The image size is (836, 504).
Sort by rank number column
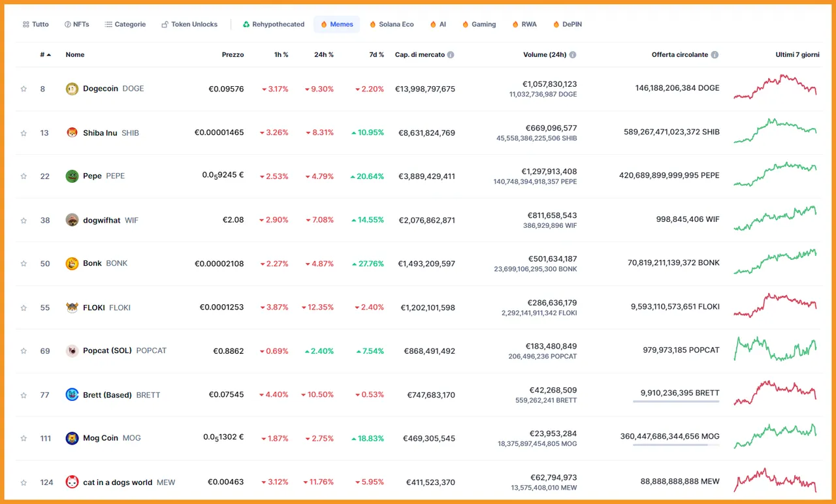coord(45,55)
